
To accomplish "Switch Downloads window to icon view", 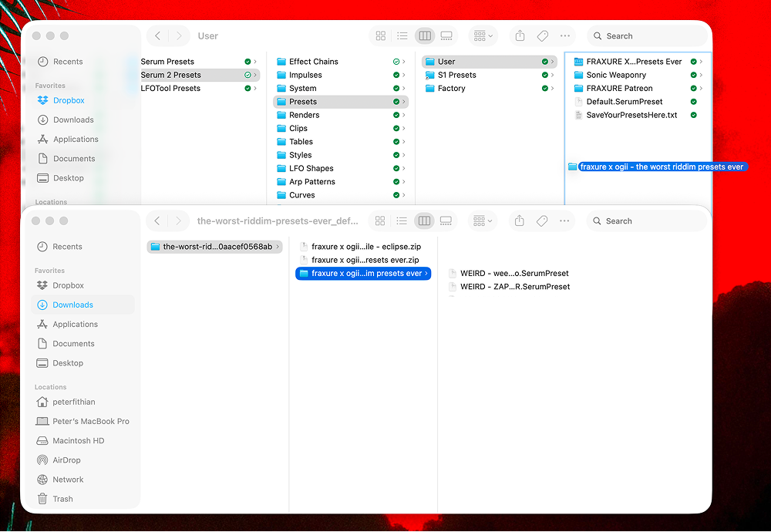I will [380, 221].
